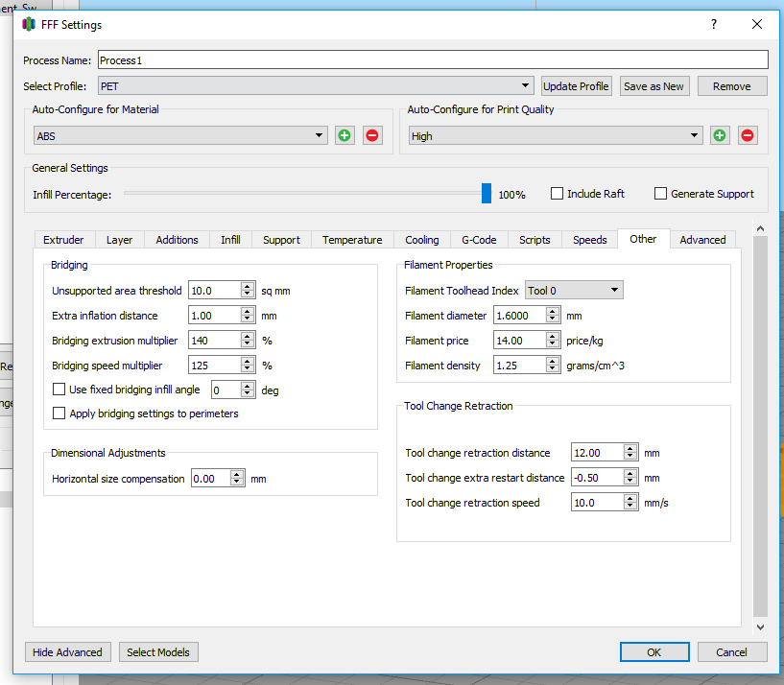The image size is (784, 685).
Task: Click the settings panel scrollbar up arrow
Action: [x=761, y=228]
